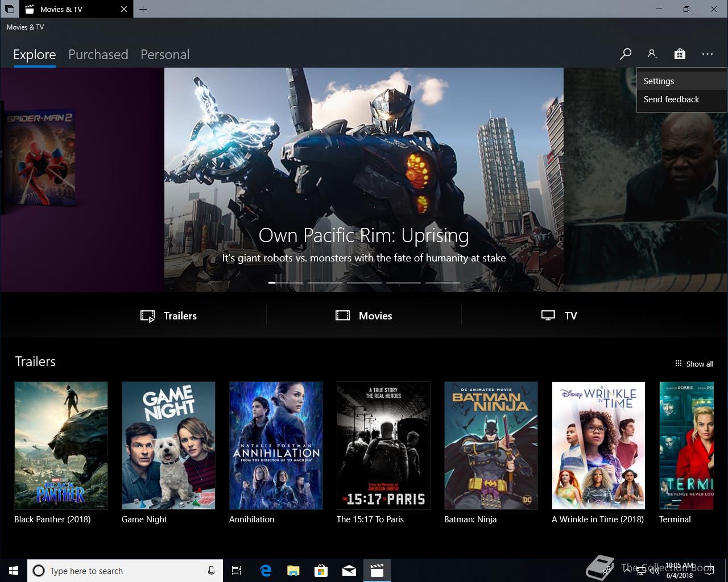Open File Explorer from taskbar
This screenshot has height=582, width=728.
(x=293, y=571)
